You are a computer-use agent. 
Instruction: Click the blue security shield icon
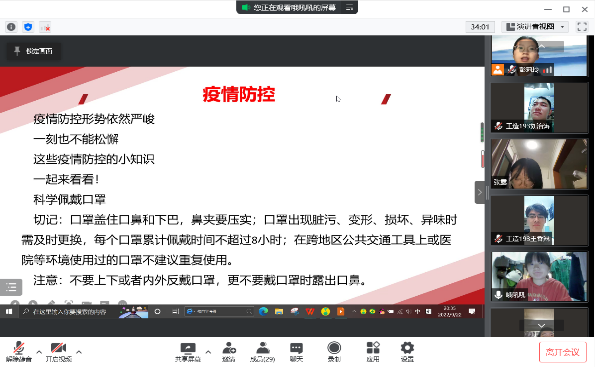coord(28,27)
